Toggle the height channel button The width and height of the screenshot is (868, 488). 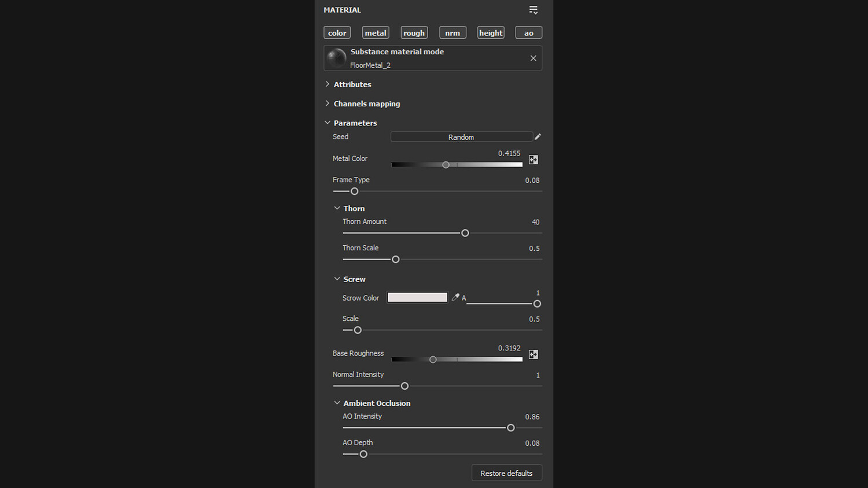(491, 33)
